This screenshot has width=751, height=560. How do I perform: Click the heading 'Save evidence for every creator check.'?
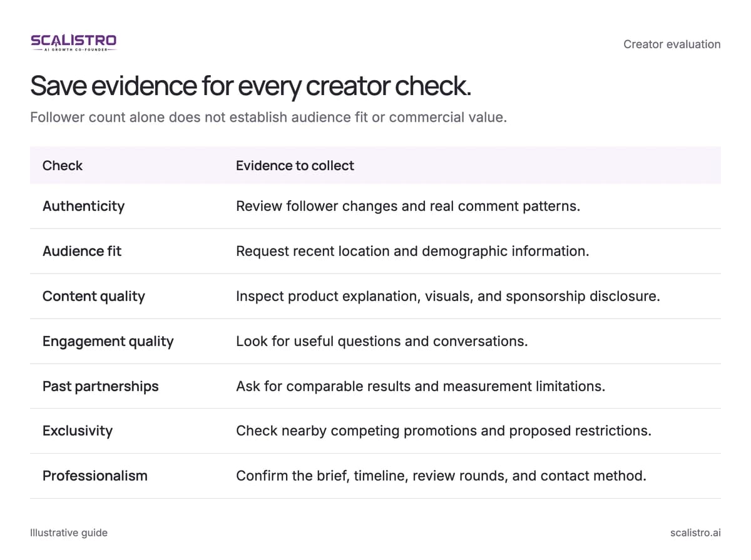(250, 86)
